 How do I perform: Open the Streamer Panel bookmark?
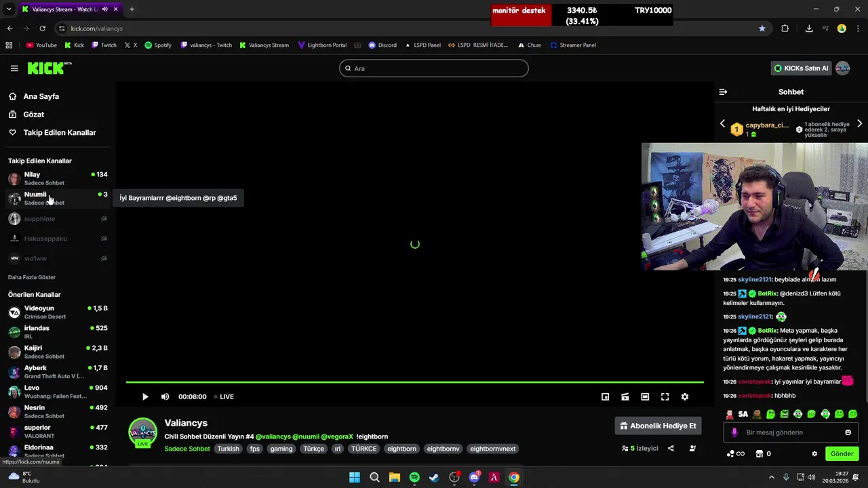[x=573, y=45]
